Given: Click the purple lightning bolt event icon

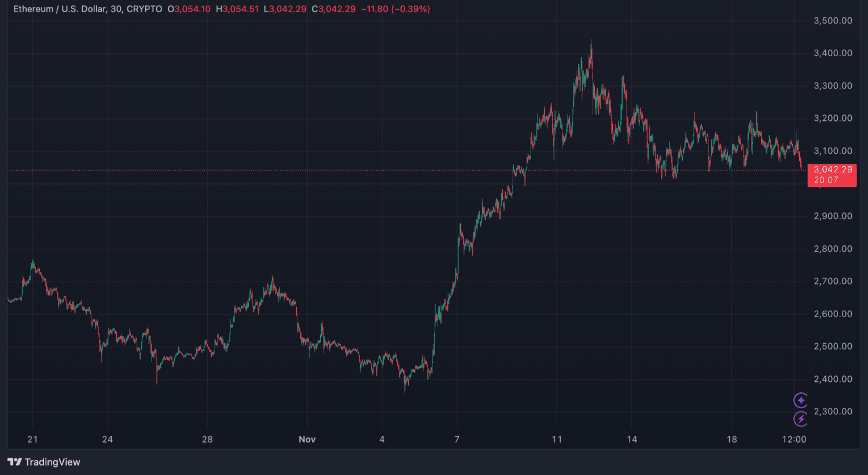Looking at the screenshot, I should pyautogui.click(x=800, y=419).
